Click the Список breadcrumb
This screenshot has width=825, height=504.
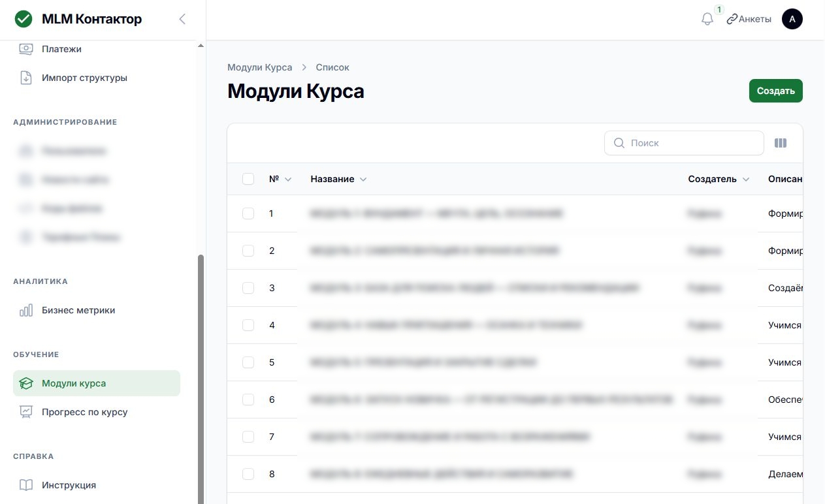pyautogui.click(x=332, y=67)
